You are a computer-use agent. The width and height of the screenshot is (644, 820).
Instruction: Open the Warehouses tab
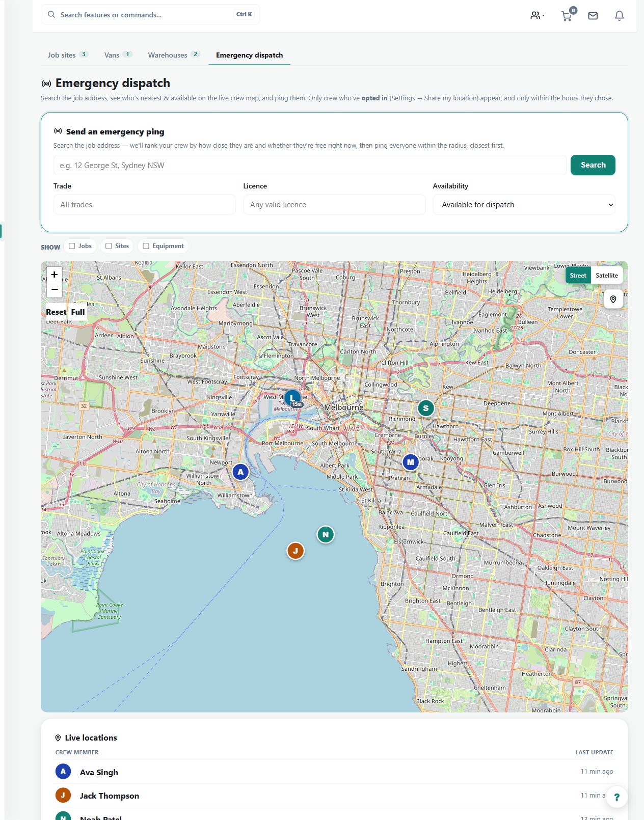point(174,55)
